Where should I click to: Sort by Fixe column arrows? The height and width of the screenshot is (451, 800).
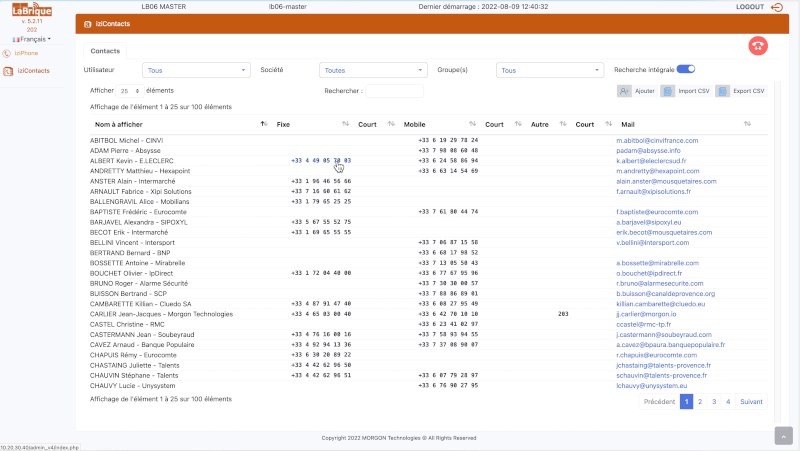[x=345, y=124]
